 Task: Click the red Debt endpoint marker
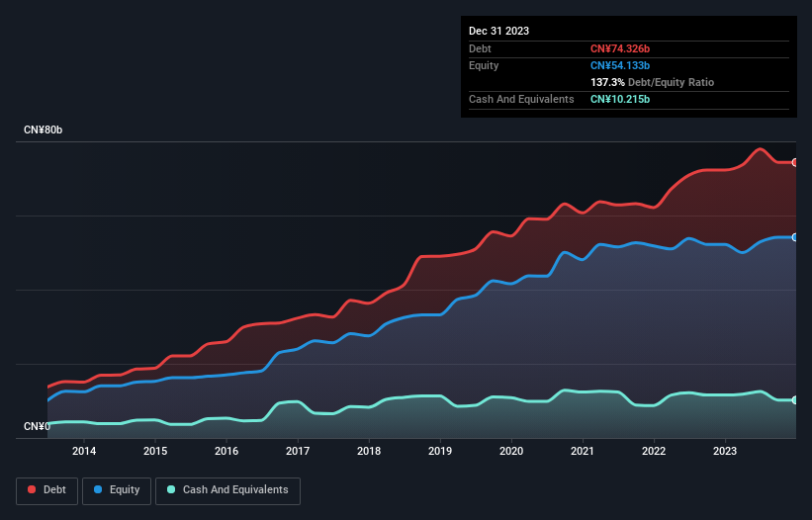[x=795, y=162]
